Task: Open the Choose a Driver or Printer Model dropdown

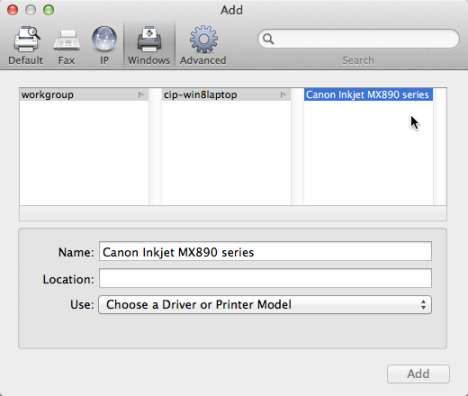Action: (x=265, y=304)
